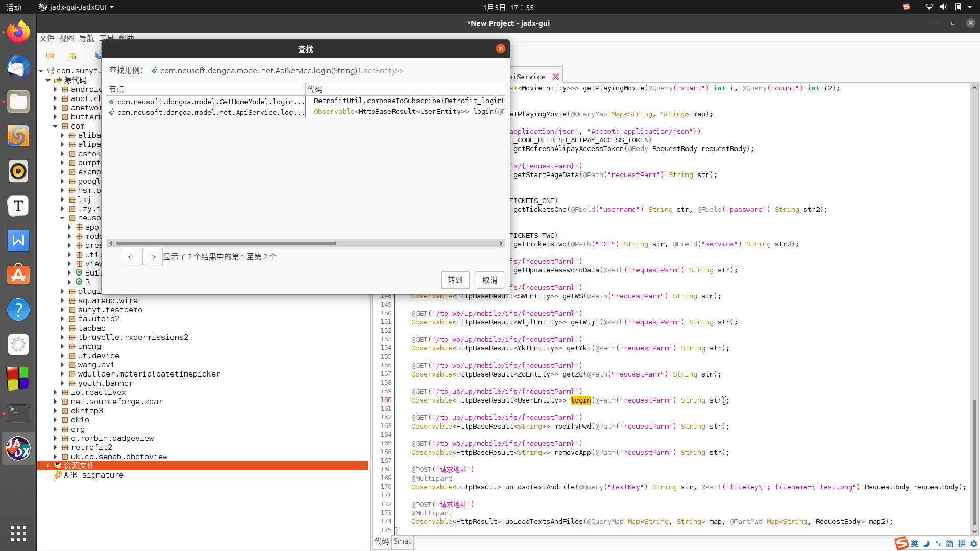The height and width of the screenshot is (551, 980).
Task: Click the 转到 button
Action: (x=455, y=280)
